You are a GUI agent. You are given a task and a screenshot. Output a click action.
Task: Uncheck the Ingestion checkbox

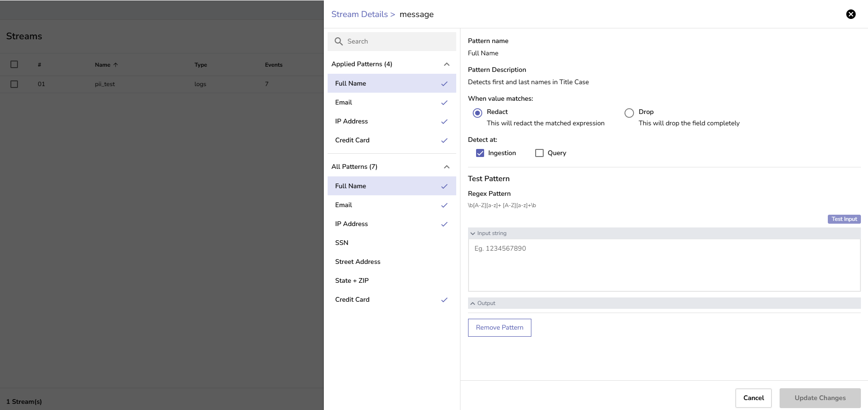point(480,153)
